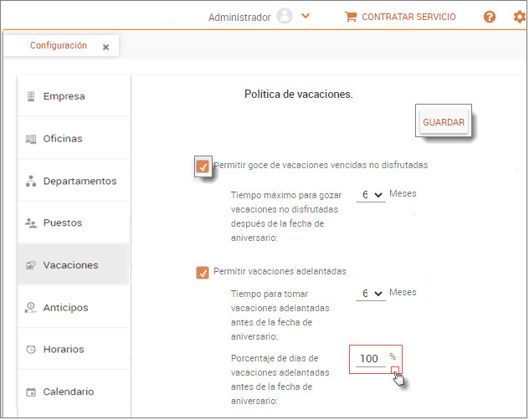Screen dimensions: 529x420
Task: Expand the Administrador user menu chevron
Action: coord(306,17)
